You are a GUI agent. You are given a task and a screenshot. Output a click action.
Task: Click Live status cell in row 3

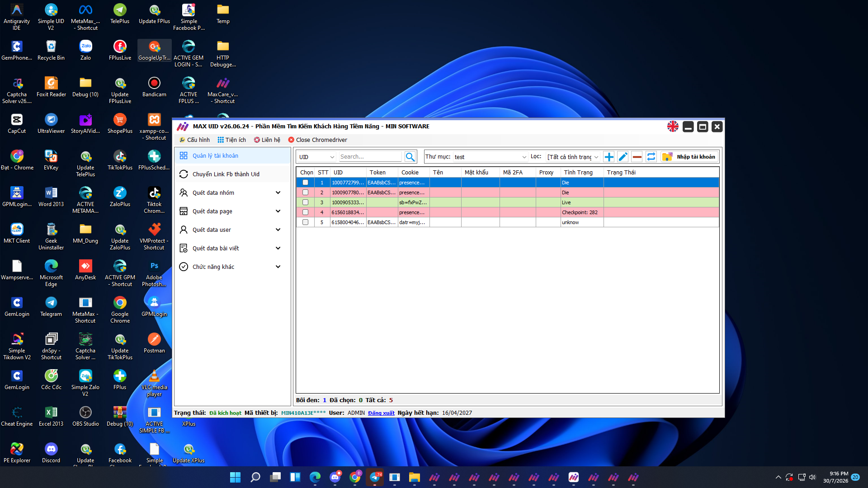pos(582,202)
